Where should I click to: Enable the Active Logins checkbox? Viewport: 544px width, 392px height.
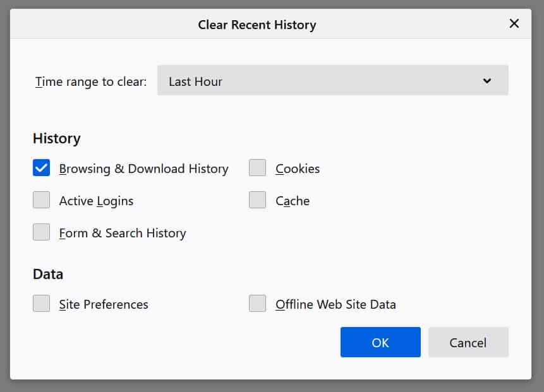tap(41, 200)
